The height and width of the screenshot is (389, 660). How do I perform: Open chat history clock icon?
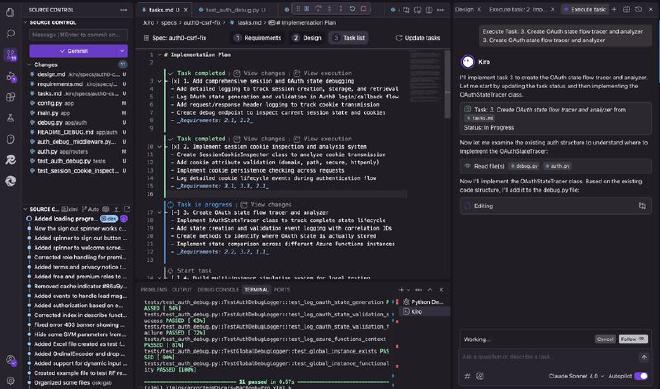click(x=639, y=9)
